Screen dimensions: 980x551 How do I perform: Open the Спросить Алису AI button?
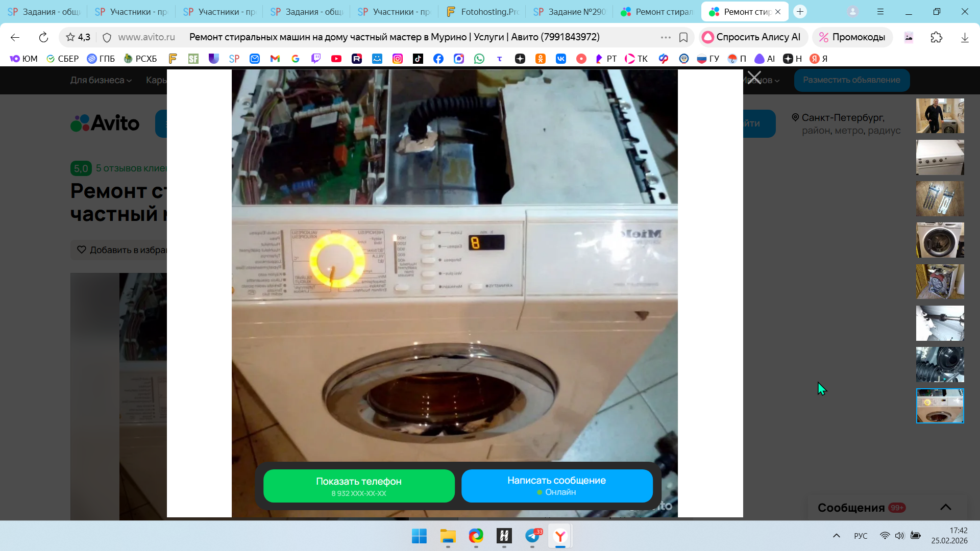(752, 37)
